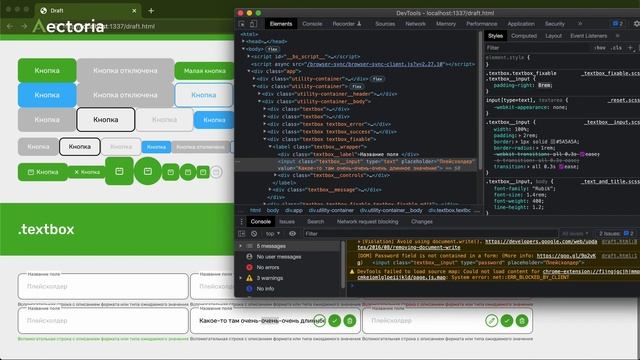Open the Issues drawer tab
The width and height of the screenshot is (640, 360).
[x=287, y=222]
